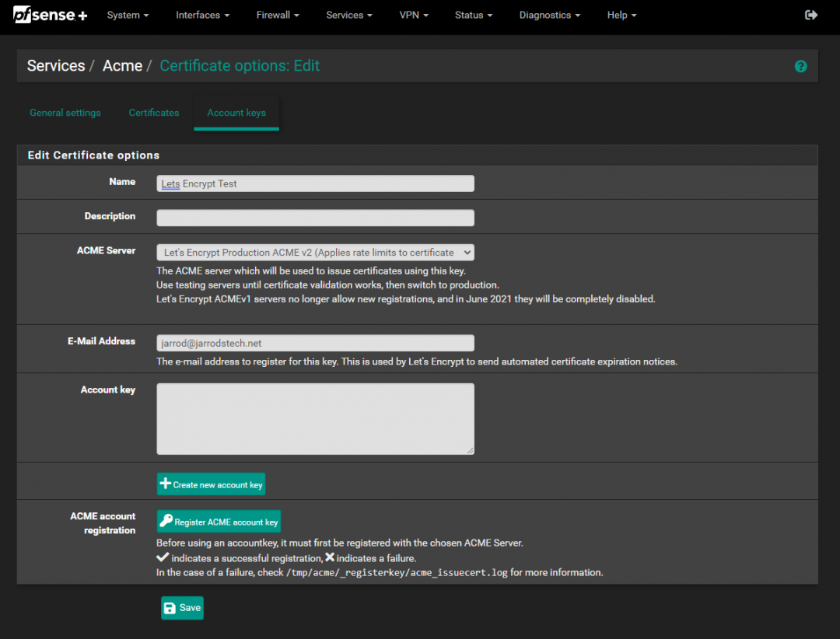Switch to the General settings tab
Viewport: 840px width, 639px height.
click(65, 113)
